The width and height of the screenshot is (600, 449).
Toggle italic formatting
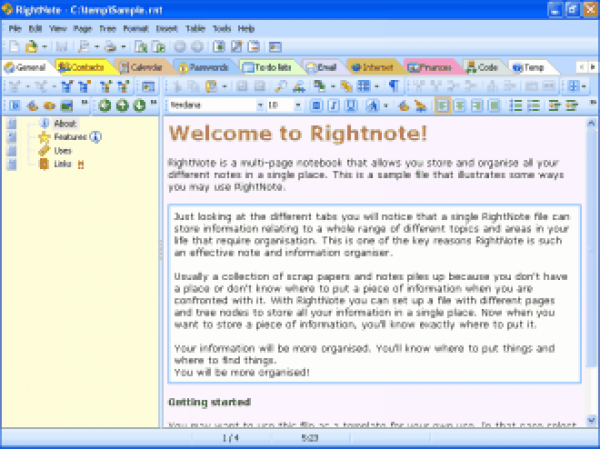point(334,105)
